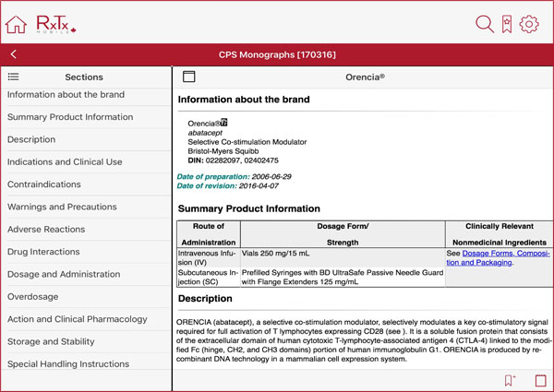Tap the Route of Administration column header

coord(209,234)
